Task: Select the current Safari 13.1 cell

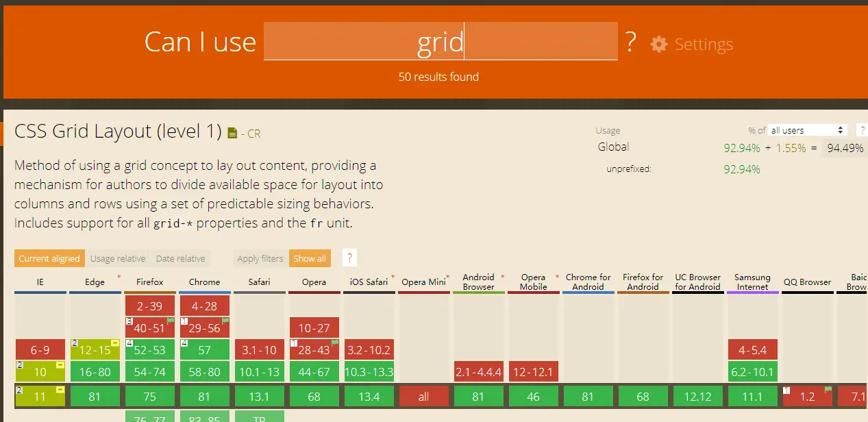Action: [260, 396]
